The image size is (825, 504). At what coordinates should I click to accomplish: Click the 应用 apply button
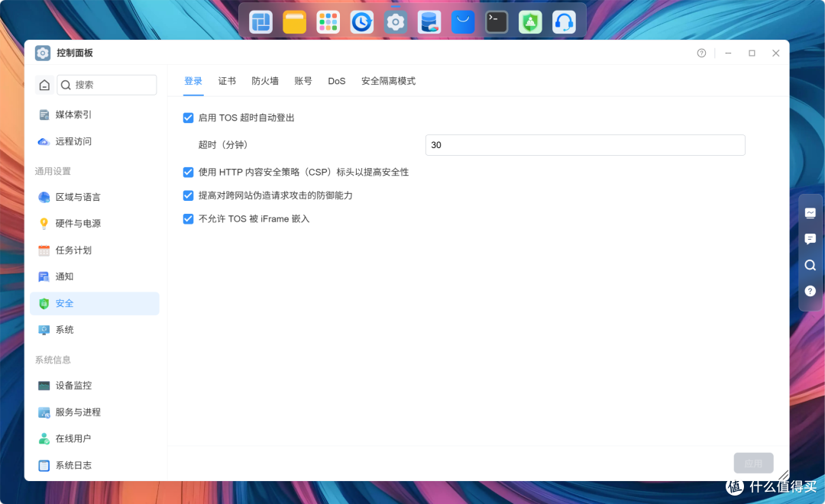[x=753, y=464]
